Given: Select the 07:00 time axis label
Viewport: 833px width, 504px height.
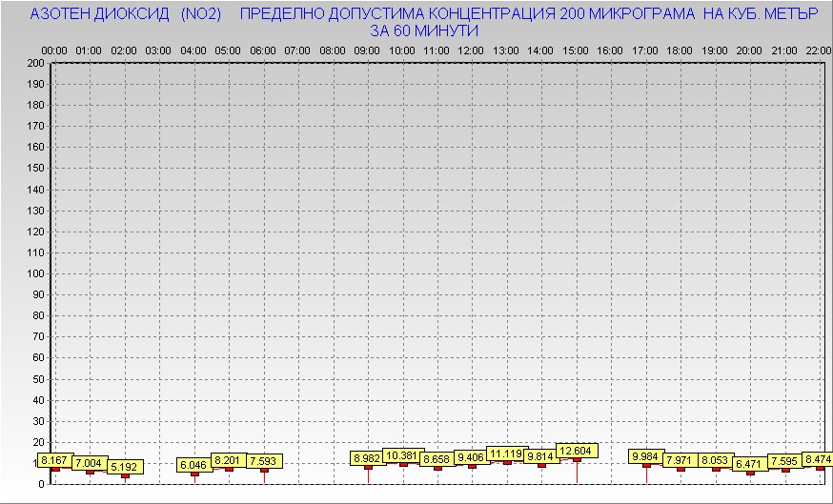Looking at the screenshot, I should pos(297,50).
